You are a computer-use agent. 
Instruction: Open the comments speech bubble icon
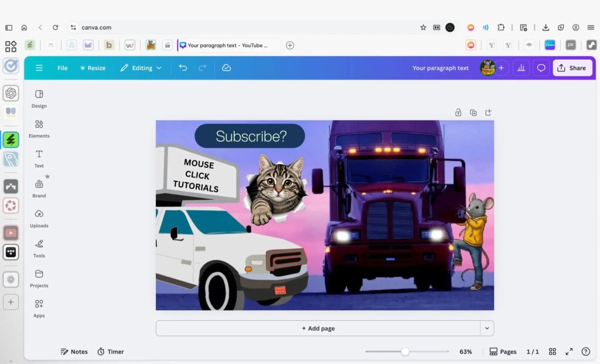(x=541, y=68)
